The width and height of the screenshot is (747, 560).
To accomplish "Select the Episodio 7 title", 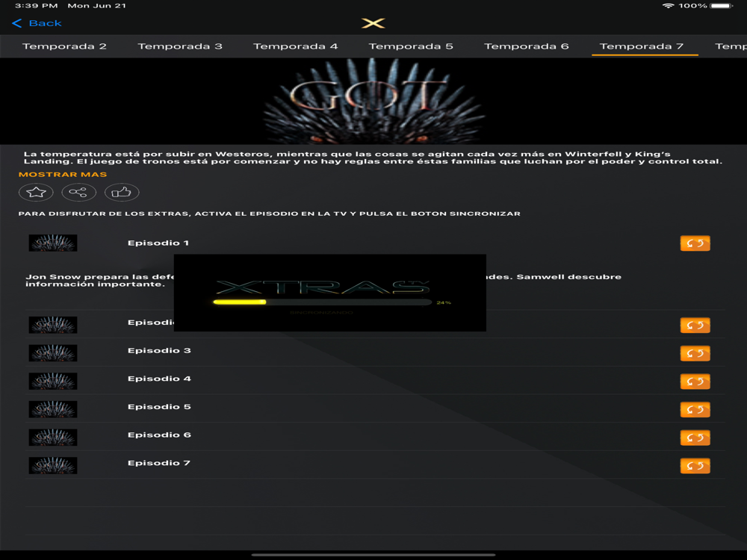I will (158, 463).
